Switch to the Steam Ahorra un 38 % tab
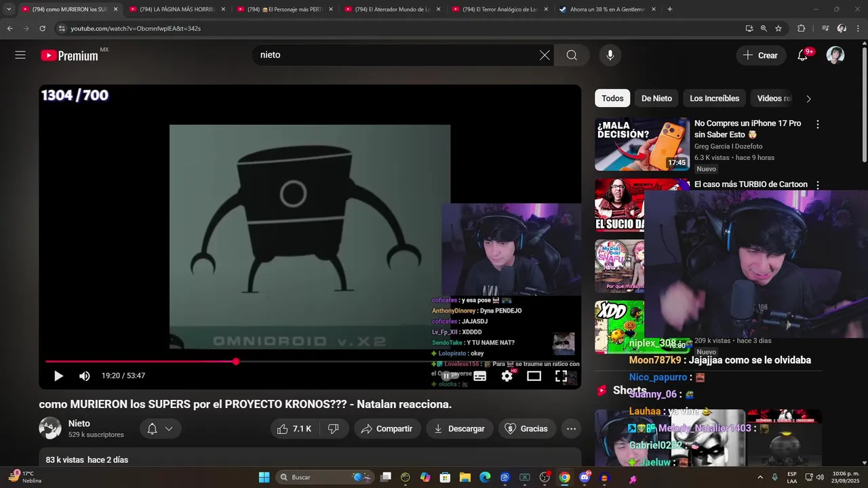 coord(608,9)
